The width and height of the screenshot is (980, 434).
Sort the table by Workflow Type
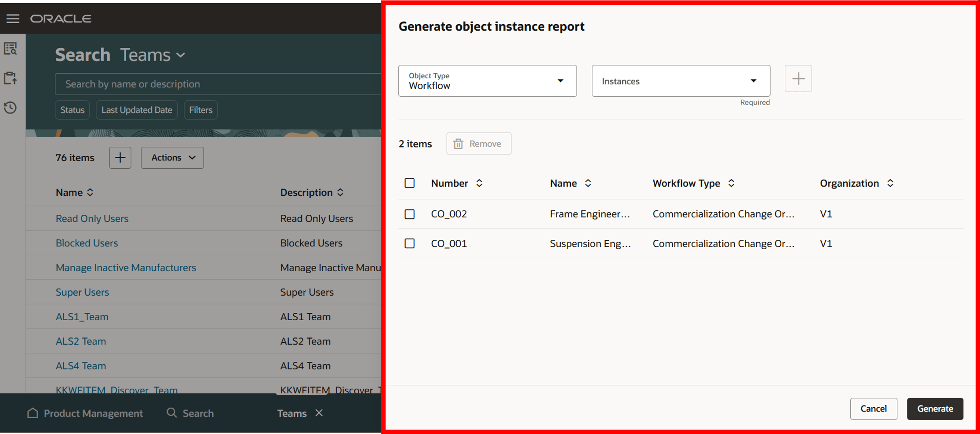point(732,183)
